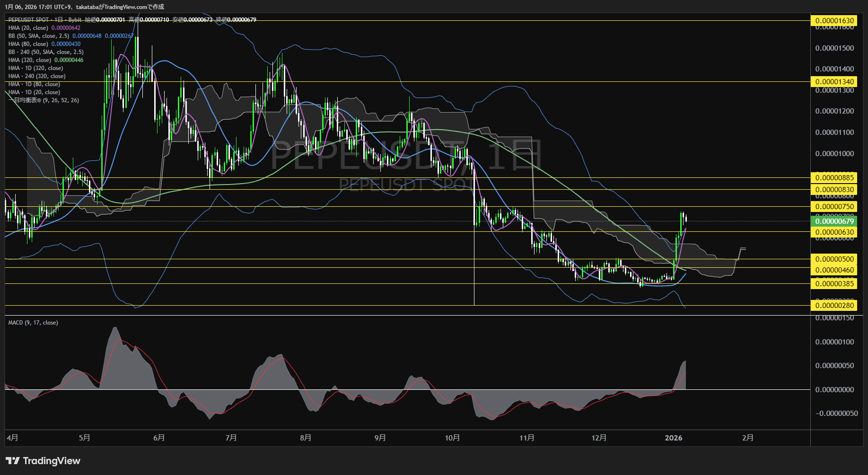Select the 2026 label on time axis
Viewport: 868px width, 475px height.
(x=673, y=438)
